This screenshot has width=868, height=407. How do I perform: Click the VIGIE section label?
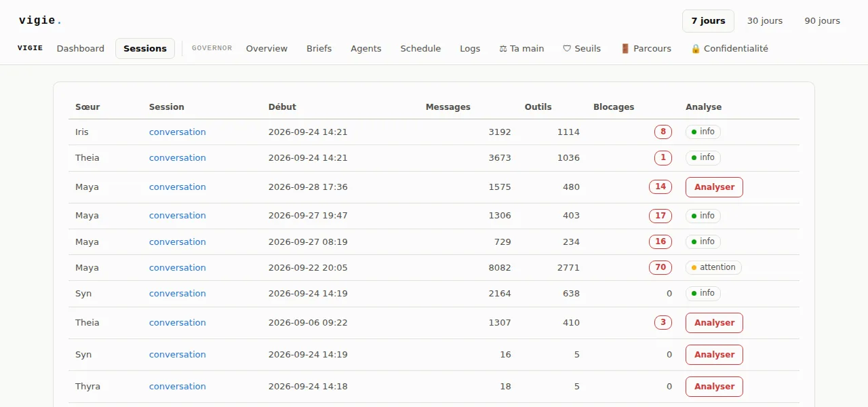[30, 49]
